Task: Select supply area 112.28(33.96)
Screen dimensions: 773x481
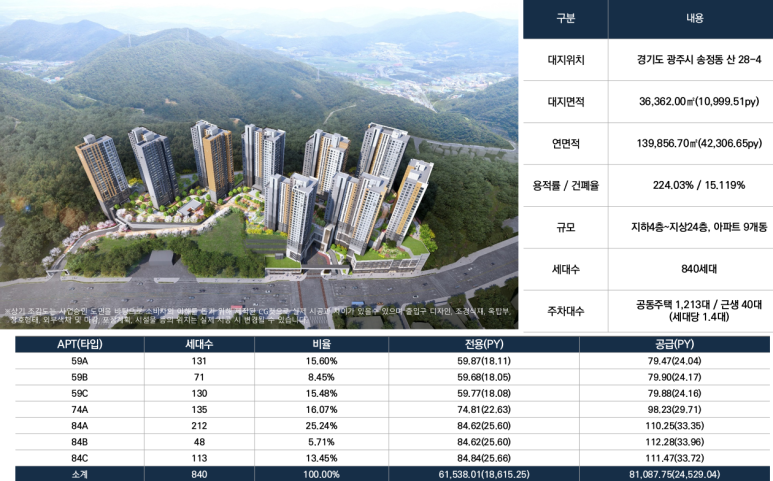Action: tap(674, 442)
